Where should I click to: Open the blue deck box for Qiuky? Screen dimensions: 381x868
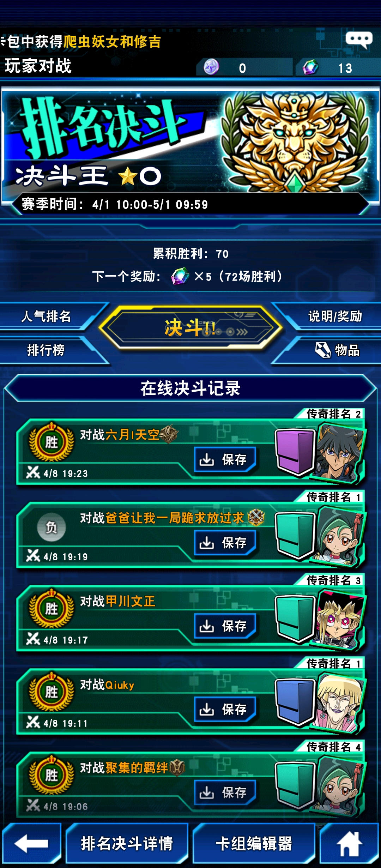[x=295, y=701]
